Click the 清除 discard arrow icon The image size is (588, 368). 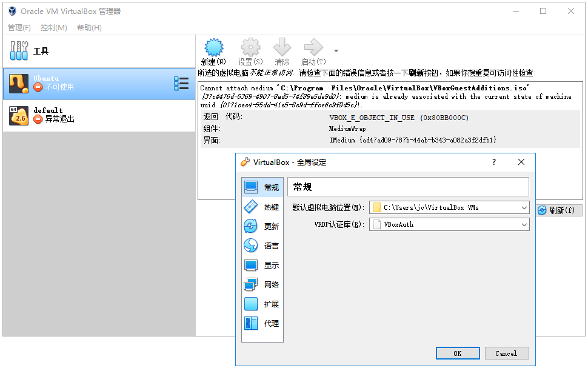point(282,48)
